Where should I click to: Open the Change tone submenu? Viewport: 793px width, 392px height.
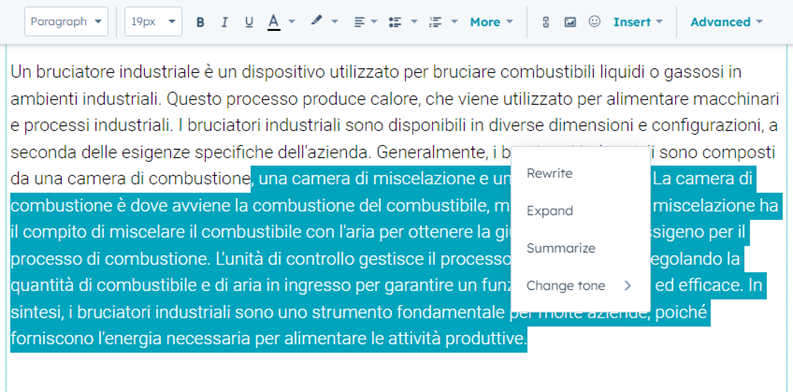(581, 286)
